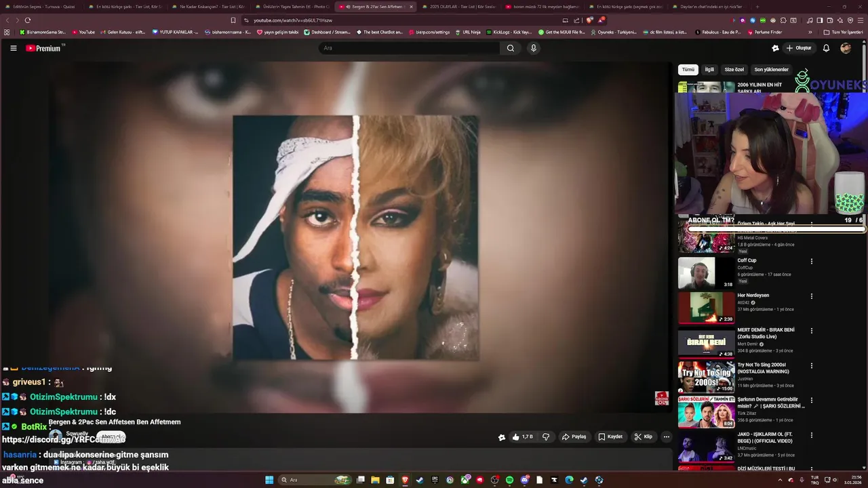
Task: Open Epic Games launcher from taskbar
Action: click(435, 480)
